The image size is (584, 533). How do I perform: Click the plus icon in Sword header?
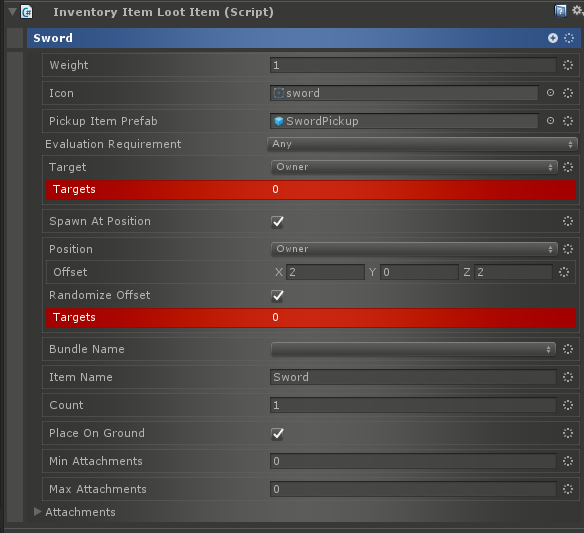[553, 38]
